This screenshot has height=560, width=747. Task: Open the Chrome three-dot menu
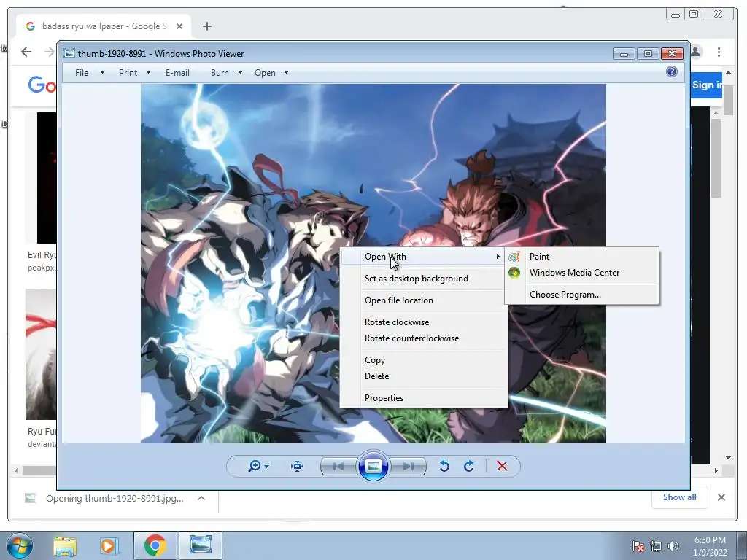[719, 52]
